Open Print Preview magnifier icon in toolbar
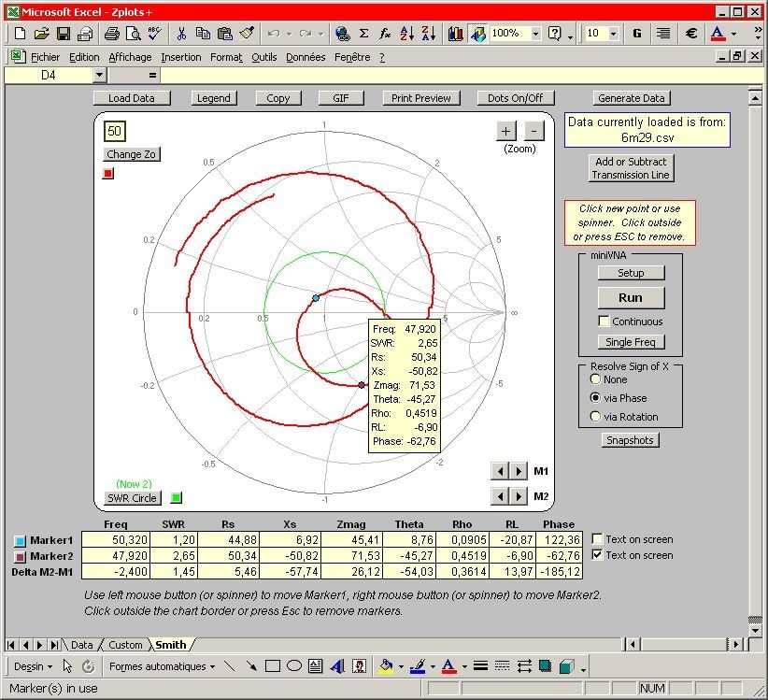Screen dimensions: 768x700 [134, 34]
